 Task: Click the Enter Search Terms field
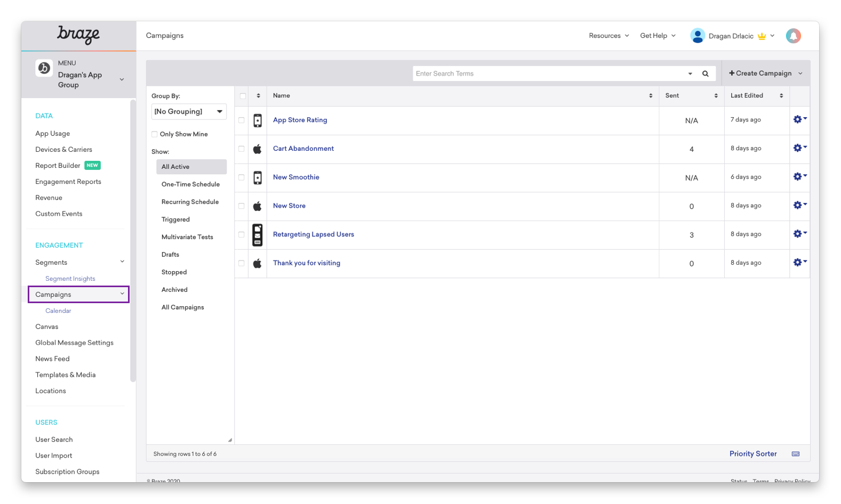(549, 74)
